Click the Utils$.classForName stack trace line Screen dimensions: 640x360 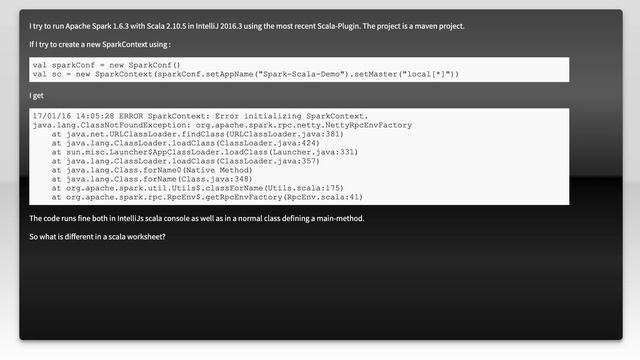pyautogui.click(x=198, y=188)
